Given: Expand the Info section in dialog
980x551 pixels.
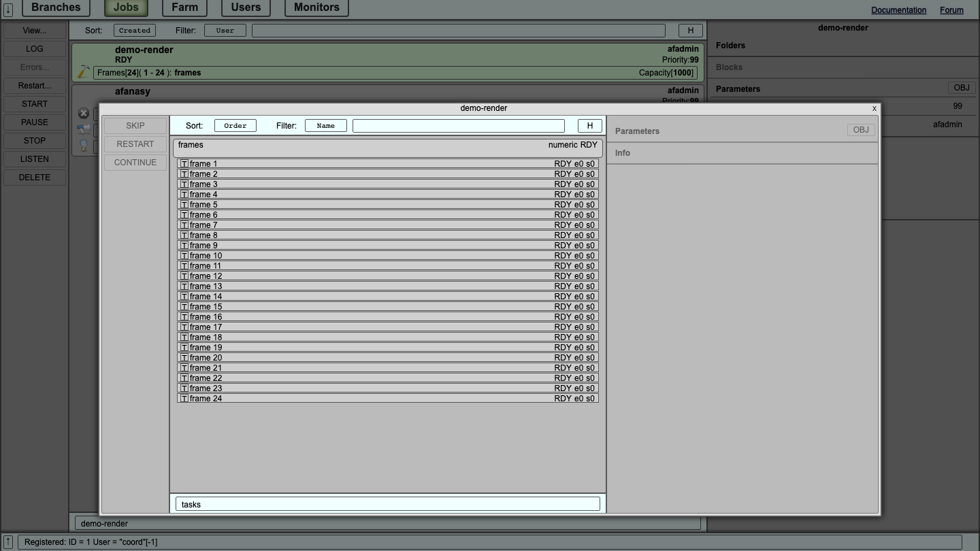Looking at the screenshot, I should 742,153.
